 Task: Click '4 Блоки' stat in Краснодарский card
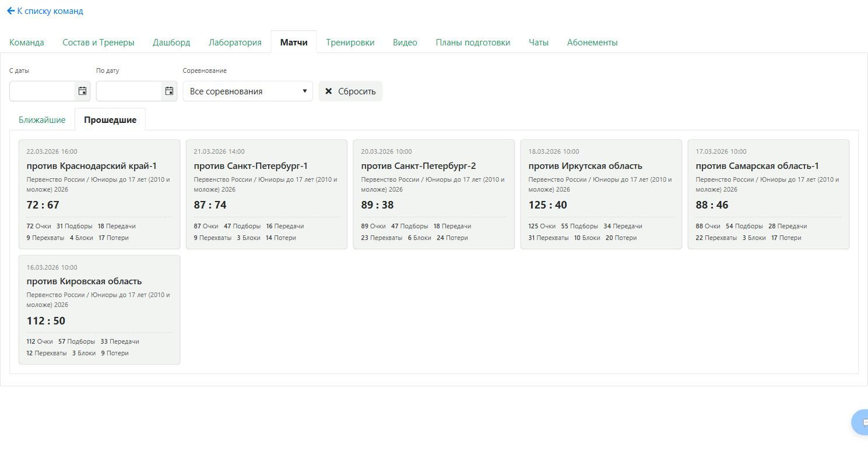coord(82,238)
